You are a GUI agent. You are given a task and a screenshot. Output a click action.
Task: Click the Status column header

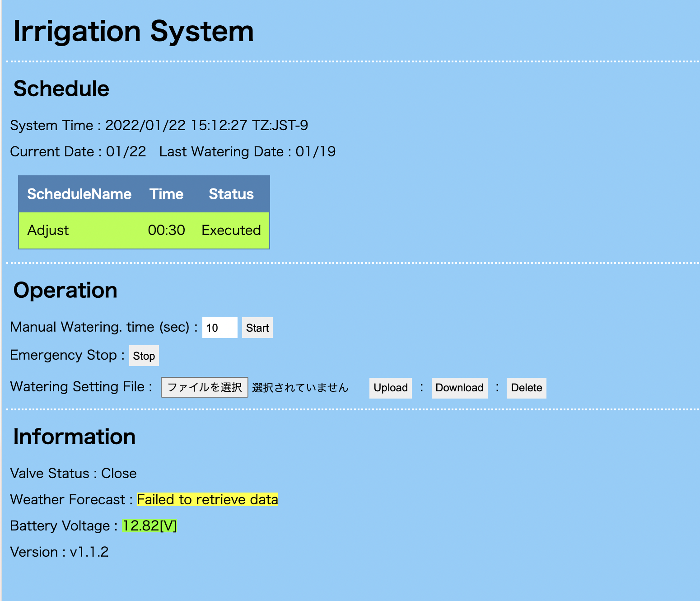pos(231,194)
